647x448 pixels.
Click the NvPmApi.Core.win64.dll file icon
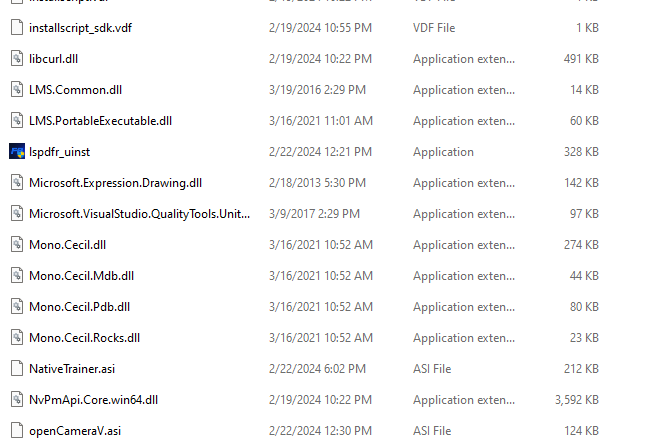pos(17,399)
